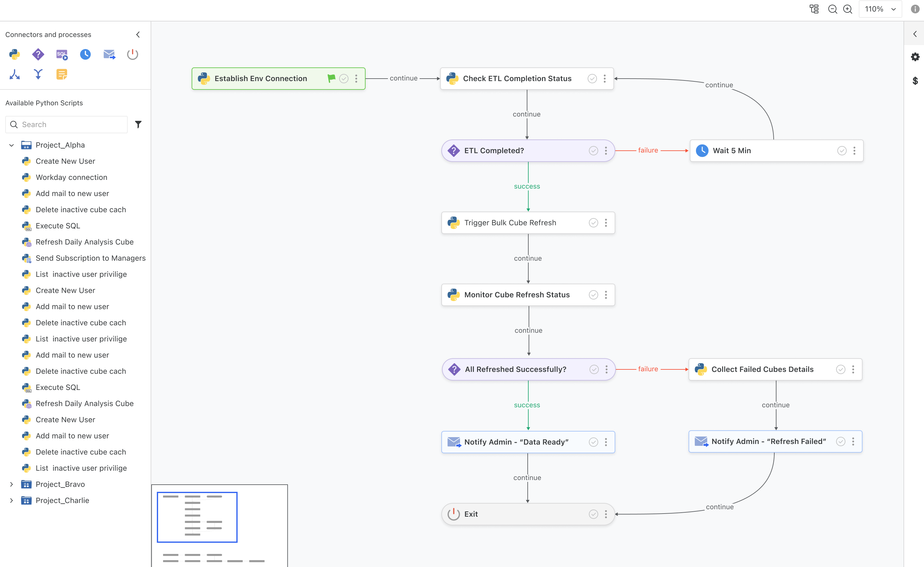The height and width of the screenshot is (567, 924).
Task: Toggle check circle on Wait 5 Min node
Action: 842,151
